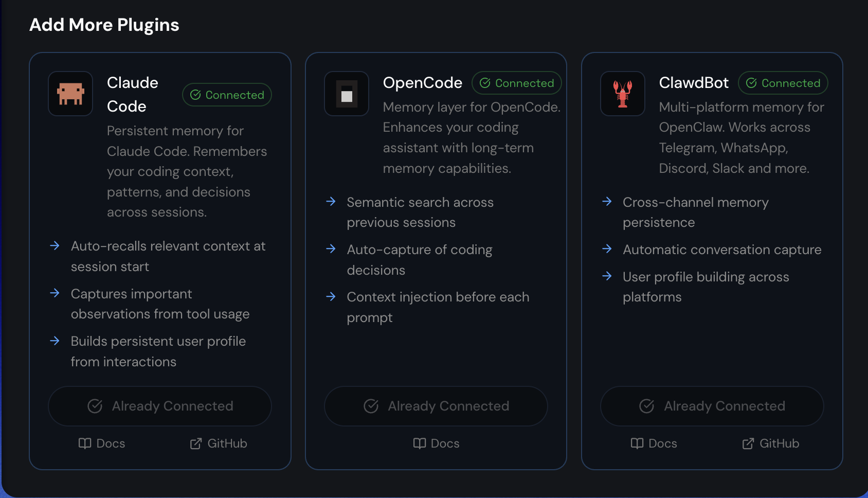
Task: Click the arrow beside Semantic search feature
Action: click(331, 202)
